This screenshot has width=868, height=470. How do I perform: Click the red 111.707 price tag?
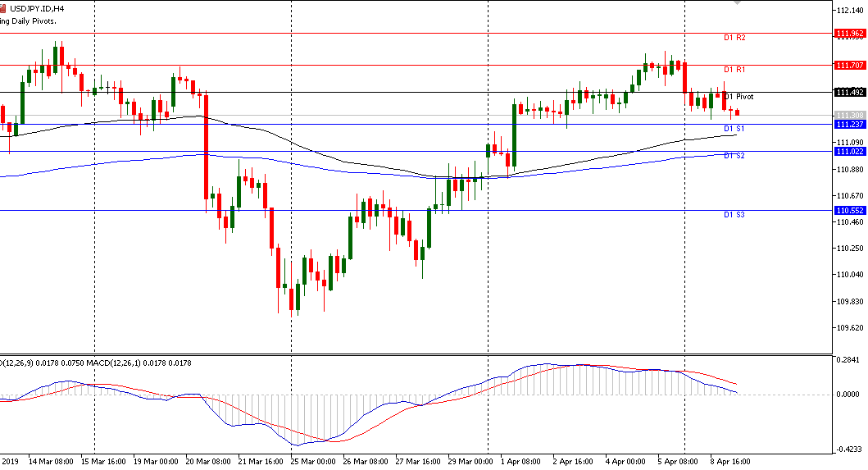(x=849, y=65)
